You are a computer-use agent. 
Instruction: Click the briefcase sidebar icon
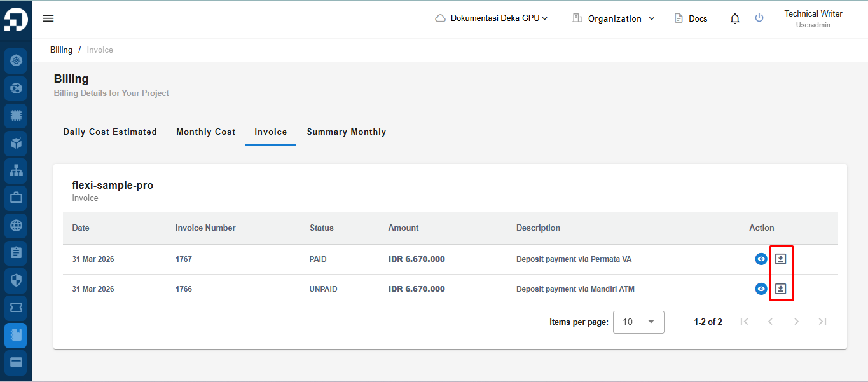[x=16, y=198]
